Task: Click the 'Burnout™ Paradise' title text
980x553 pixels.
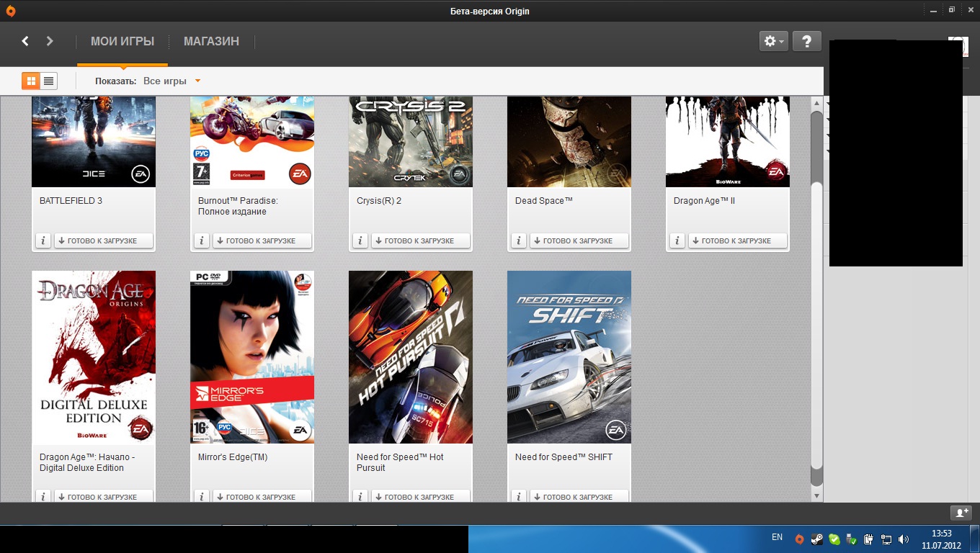Action: pyautogui.click(x=238, y=201)
